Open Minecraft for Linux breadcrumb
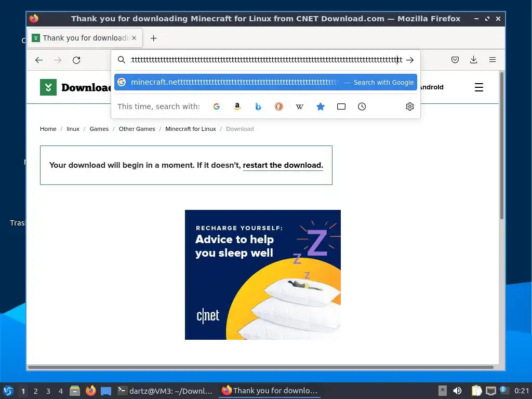This screenshot has height=399, width=532. tap(191, 129)
